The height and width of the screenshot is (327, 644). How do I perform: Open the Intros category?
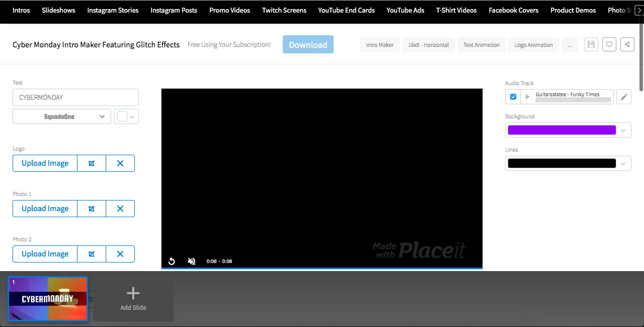[x=21, y=10]
